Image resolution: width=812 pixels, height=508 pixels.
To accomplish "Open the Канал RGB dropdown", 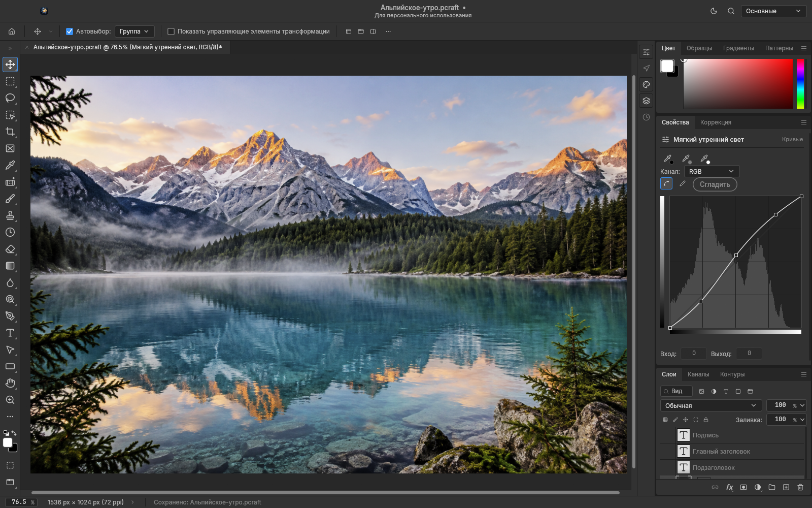I will 712,171.
